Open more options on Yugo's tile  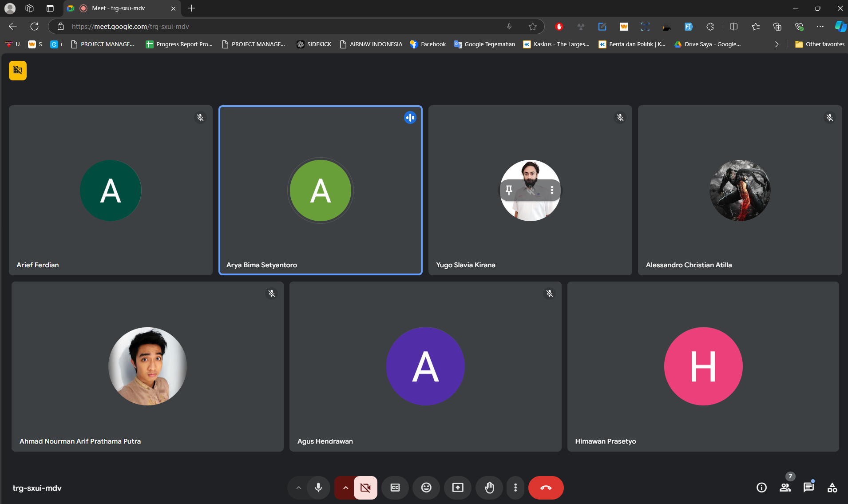pyautogui.click(x=552, y=190)
